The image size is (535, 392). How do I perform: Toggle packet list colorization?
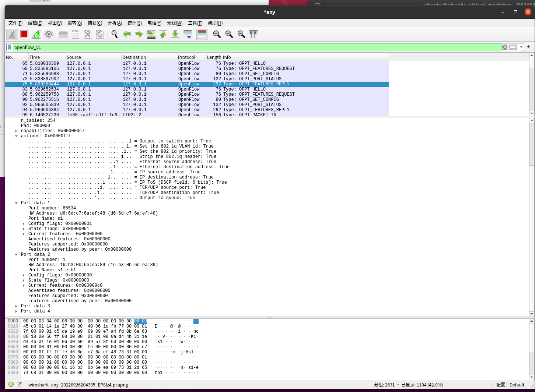tap(202, 34)
